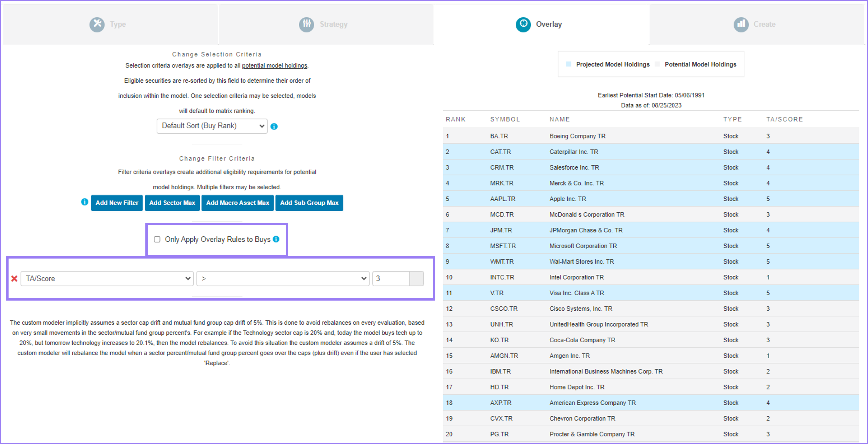
Task: Select the CAT.TR symbol cell
Action: coord(500,152)
